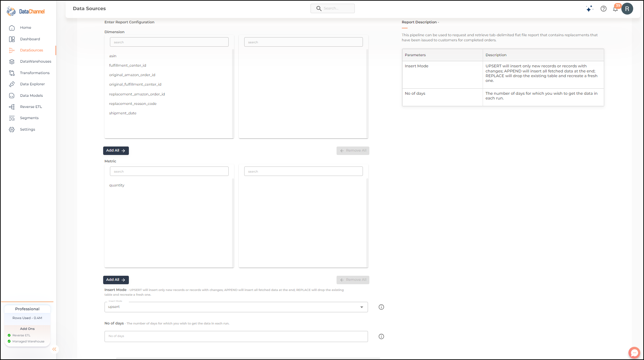Select the asin dimension
This screenshot has height=360, width=644.
tap(113, 56)
